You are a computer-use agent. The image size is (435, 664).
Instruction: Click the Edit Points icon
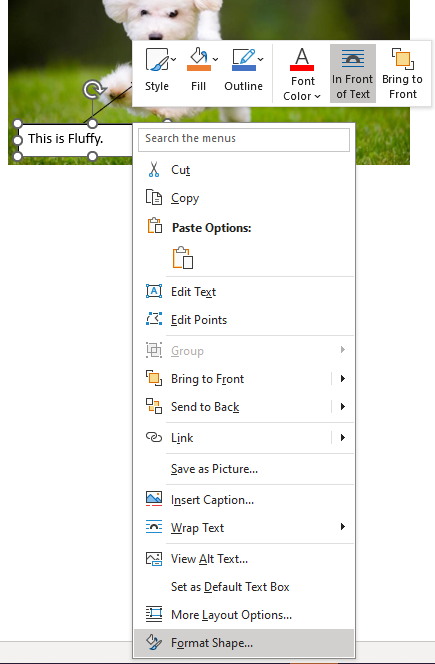click(x=154, y=319)
